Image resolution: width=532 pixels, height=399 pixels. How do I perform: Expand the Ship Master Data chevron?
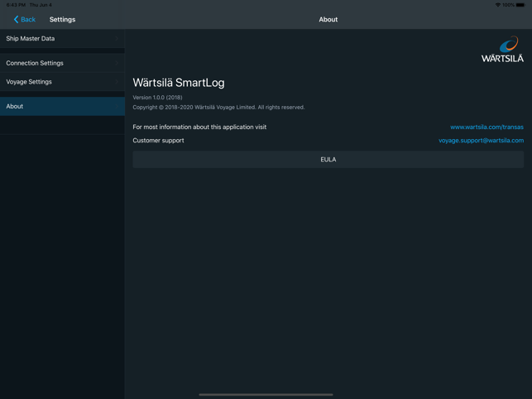117,38
